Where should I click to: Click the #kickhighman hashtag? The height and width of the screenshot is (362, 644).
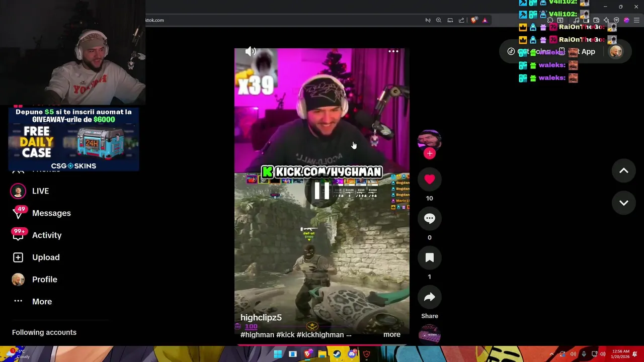pos(320,335)
